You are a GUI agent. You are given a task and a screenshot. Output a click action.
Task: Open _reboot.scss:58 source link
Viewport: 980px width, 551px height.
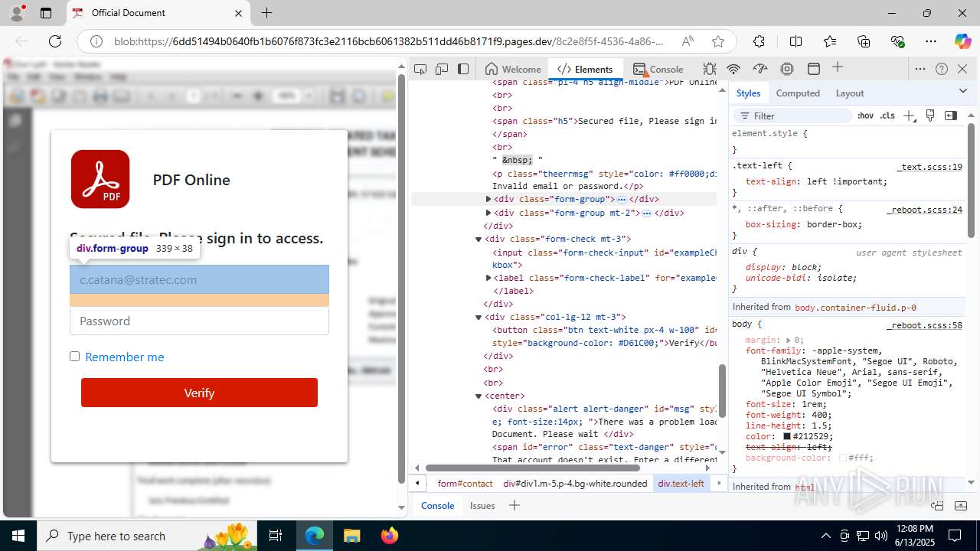(x=925, y=325)
